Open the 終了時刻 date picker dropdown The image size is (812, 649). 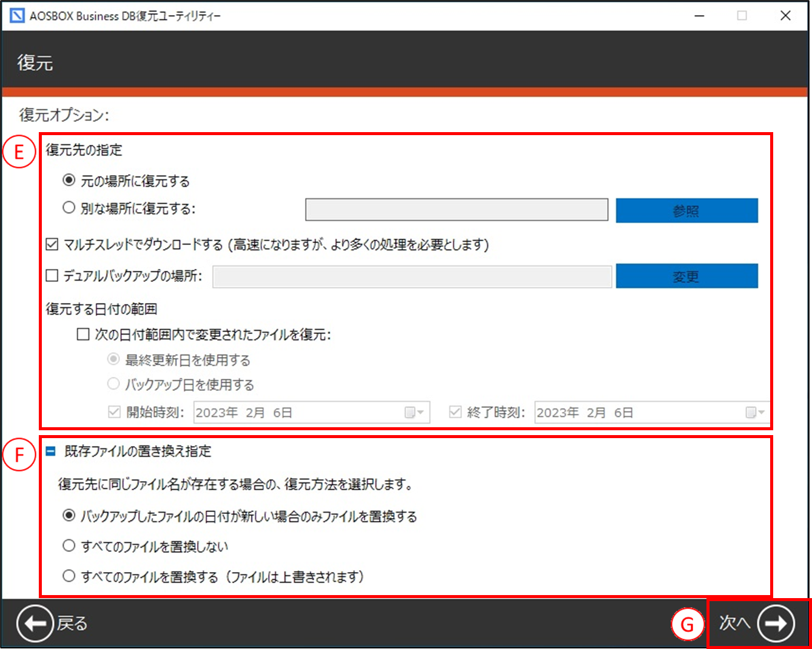(755, 413)
